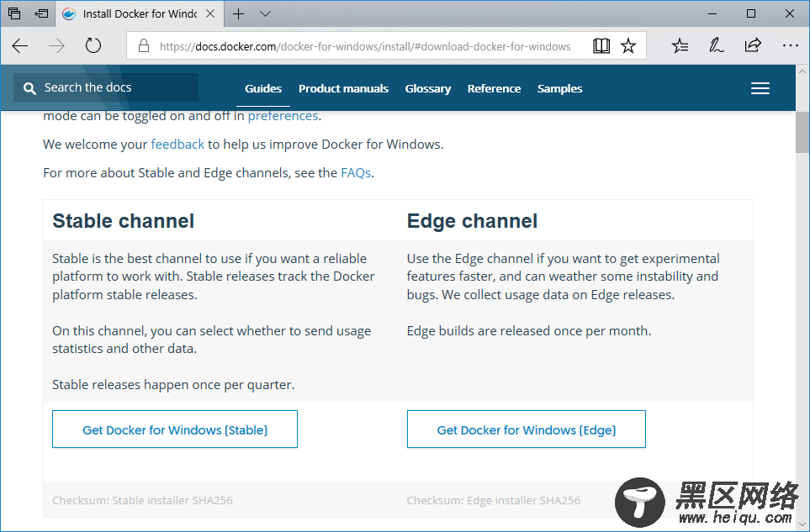The image size is (810, 532).
Task: Click Get Docker for Windows (Stable)
Action: [x=175, y=429]
